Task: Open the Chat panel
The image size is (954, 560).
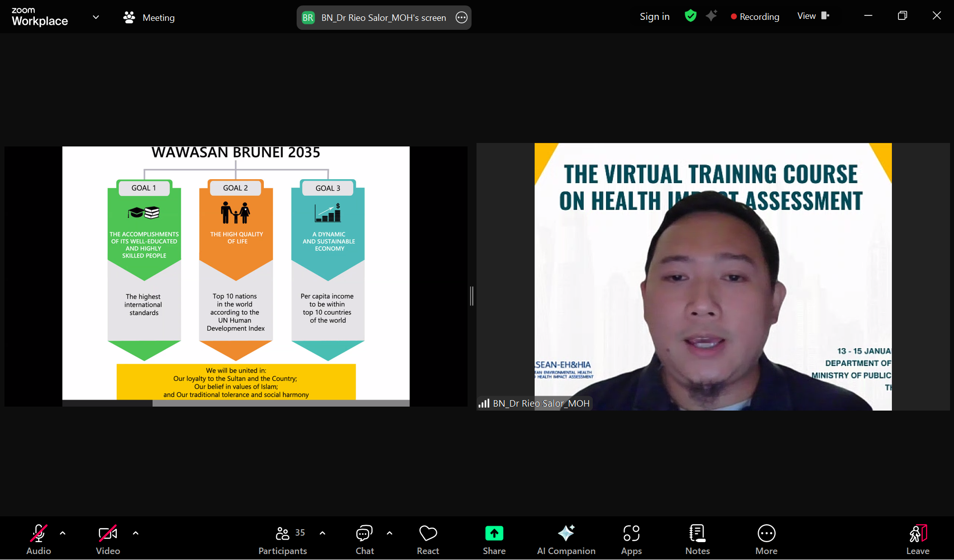Action: (364, 539)
